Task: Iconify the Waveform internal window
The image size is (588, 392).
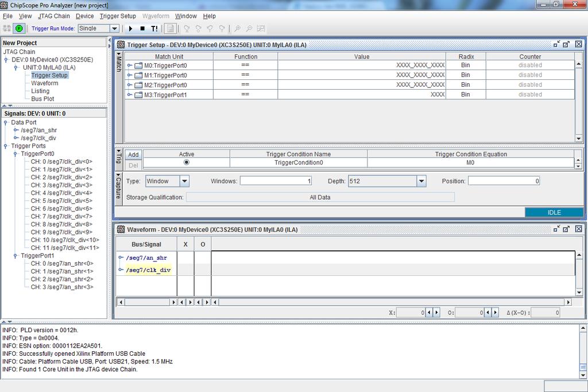Action: [556, 229]
